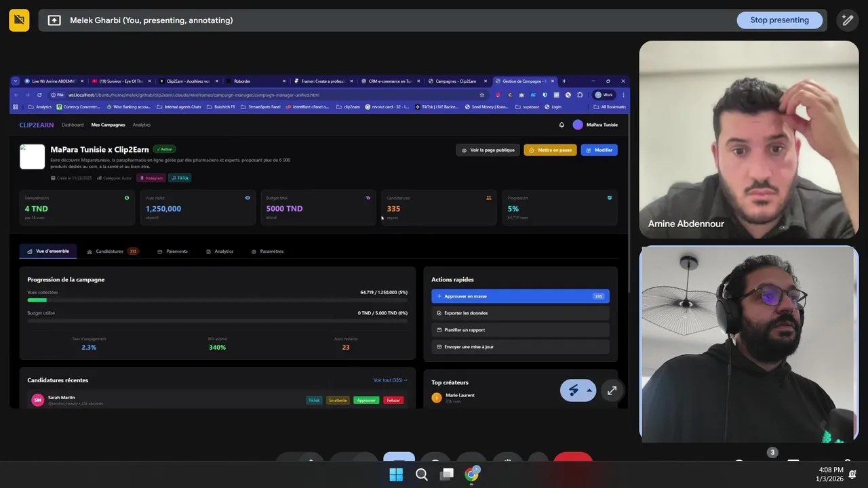Image resolution: width=868 pixels, height=488 pixels.
Task: Click the eye icon on Vues cibles card
Action: [248, 198]
